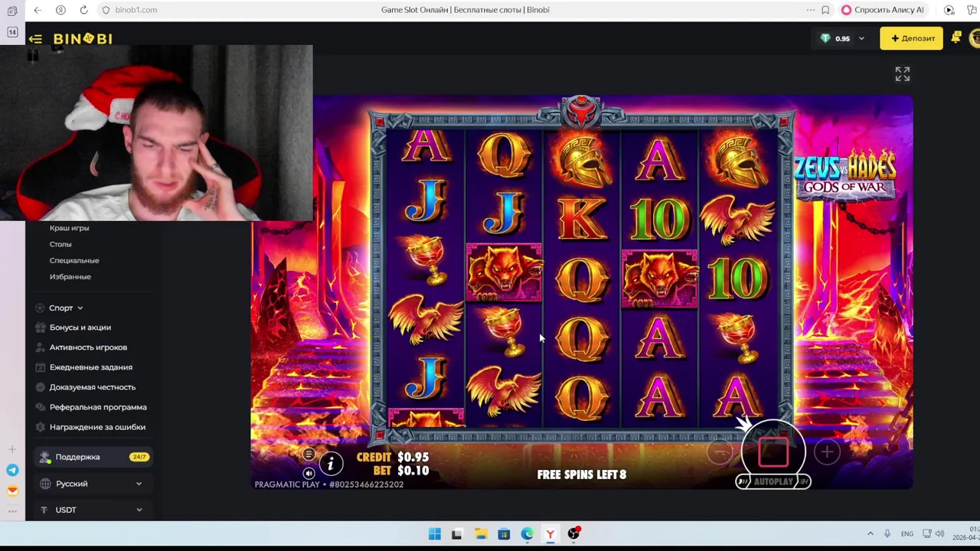Click the soccer ball Спорт icon
Viewport: 980px width, 551px height.
[x=40, y=308]
